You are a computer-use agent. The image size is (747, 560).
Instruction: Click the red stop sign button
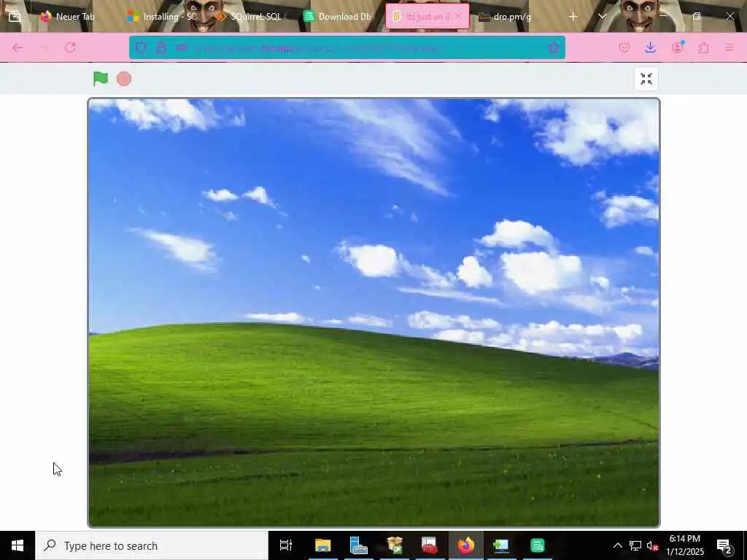click(124, 79)
